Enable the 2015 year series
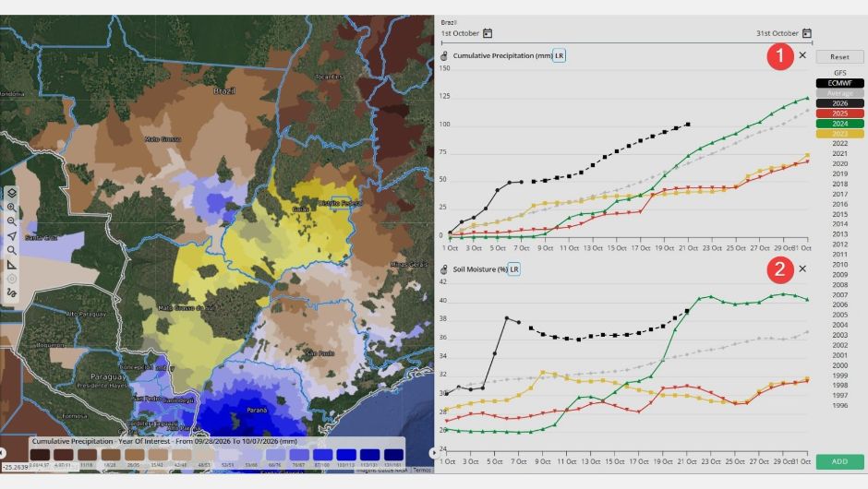Viewport: 868px width, 489px height. (839, 214)
